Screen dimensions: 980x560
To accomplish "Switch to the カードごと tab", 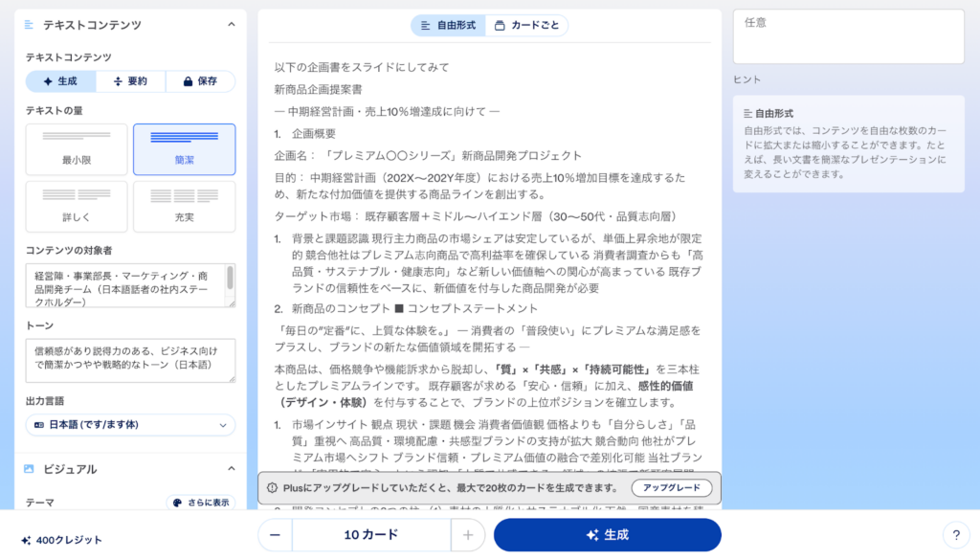I will point(526,26).
